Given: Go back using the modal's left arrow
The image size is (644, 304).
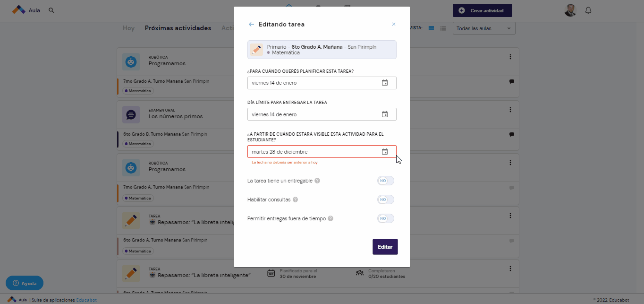Looking at the screenshot, I should tap(251, 24).
